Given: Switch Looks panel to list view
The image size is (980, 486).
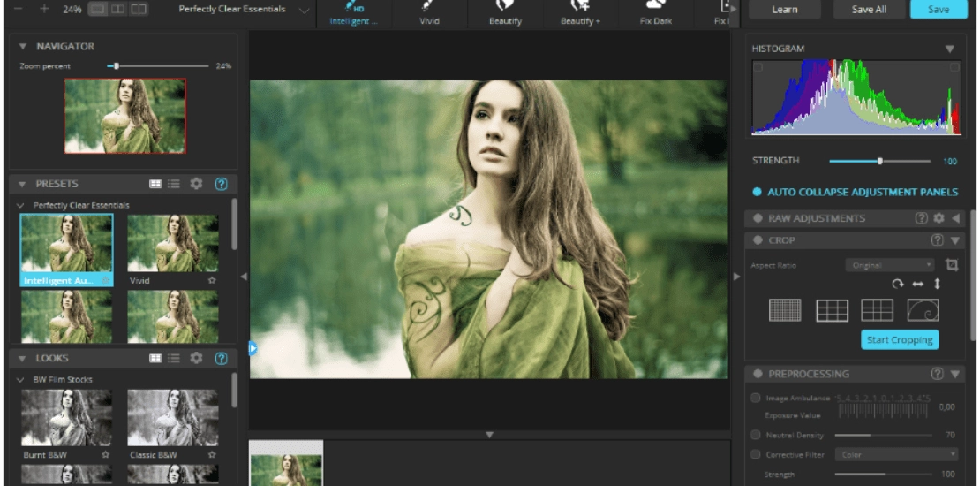Looking at the screenshot, I should point(174,359).
